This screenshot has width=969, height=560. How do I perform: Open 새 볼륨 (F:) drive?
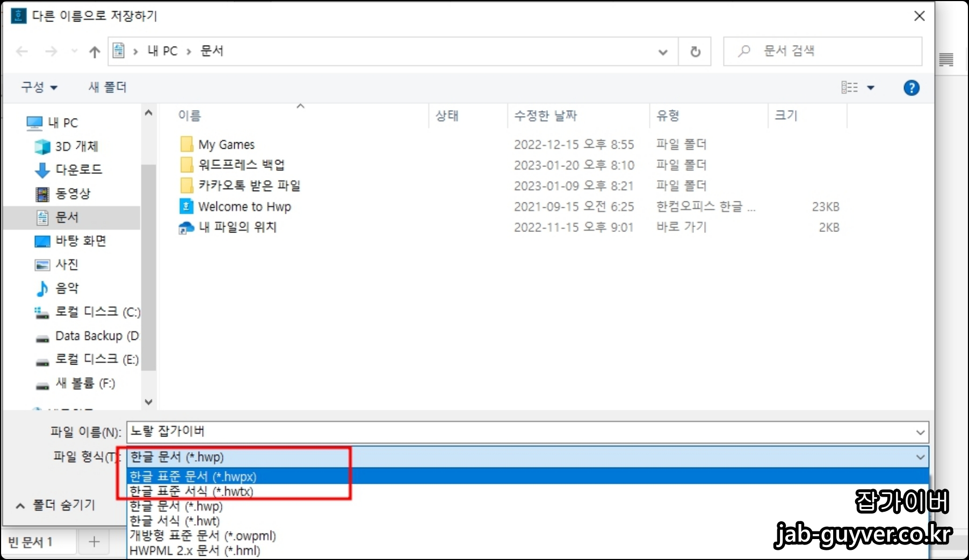pos(75,383)
